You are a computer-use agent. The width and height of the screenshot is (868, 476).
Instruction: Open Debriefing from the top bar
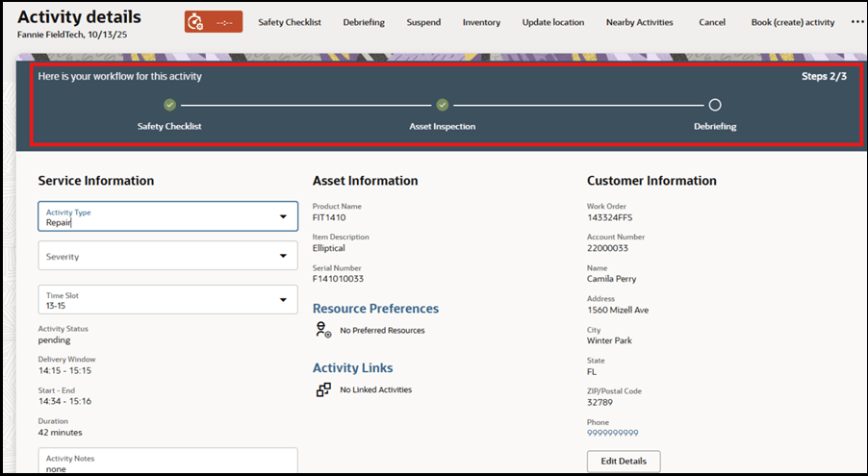[364, 22]
